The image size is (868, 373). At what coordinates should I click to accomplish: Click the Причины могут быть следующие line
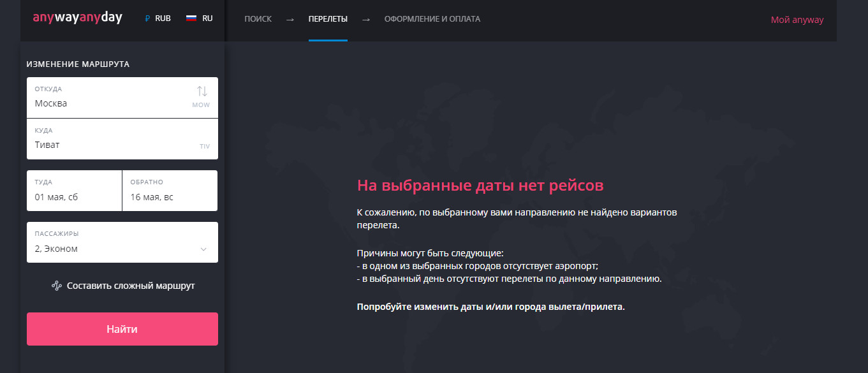pos(430,253)
